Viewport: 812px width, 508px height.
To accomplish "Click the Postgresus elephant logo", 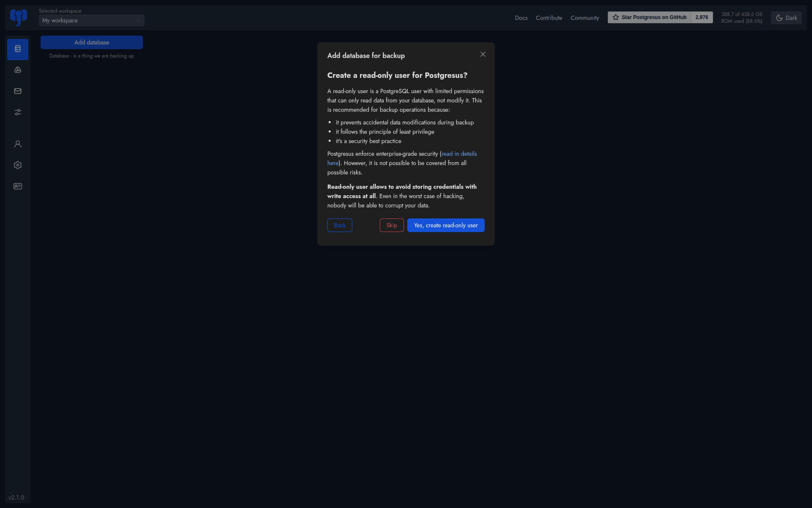I will (18, 17).
